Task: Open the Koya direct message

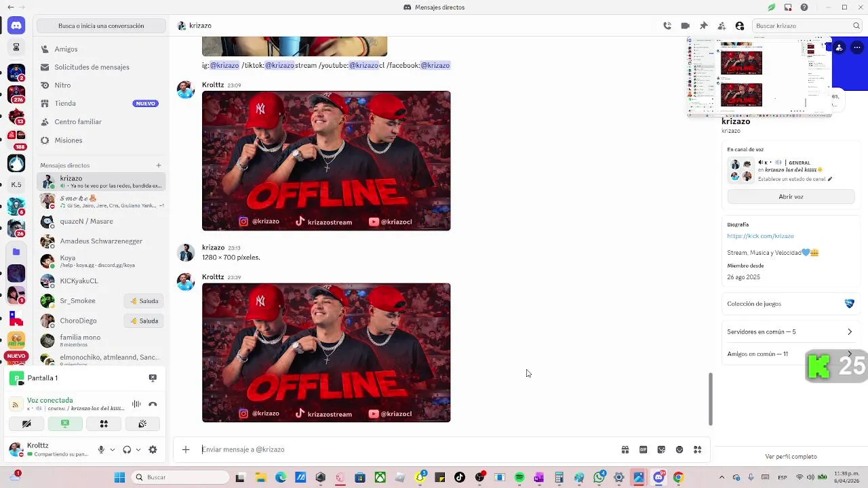Action: coord(101,261)
